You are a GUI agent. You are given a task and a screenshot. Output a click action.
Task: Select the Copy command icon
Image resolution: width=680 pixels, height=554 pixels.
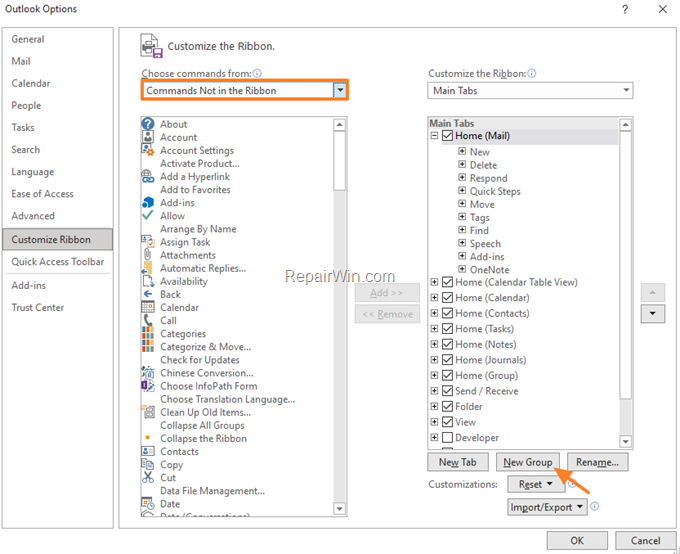click(x=147, y=464)
